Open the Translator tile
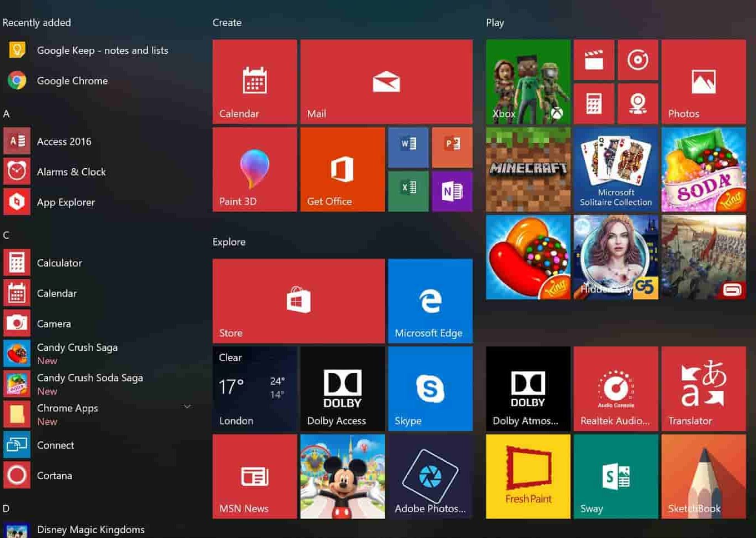Image resolution: width=756 pixels, height=538 pixels. (703, 389)
